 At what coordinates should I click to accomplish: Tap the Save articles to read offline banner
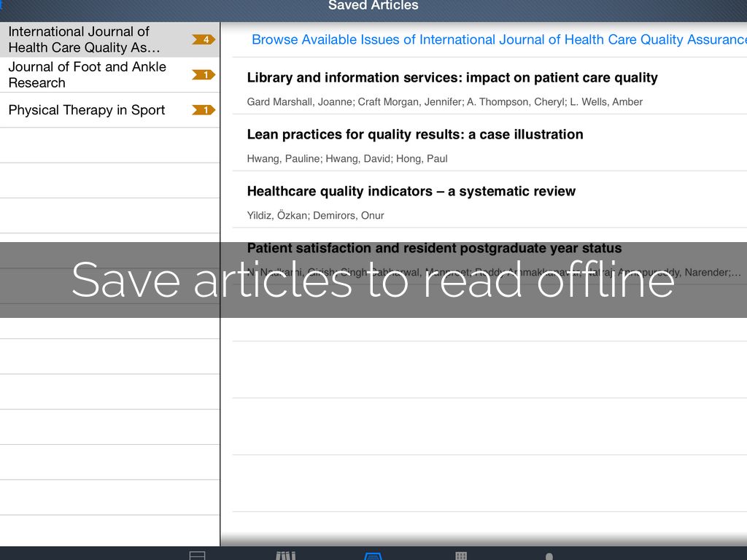[373, 280]
